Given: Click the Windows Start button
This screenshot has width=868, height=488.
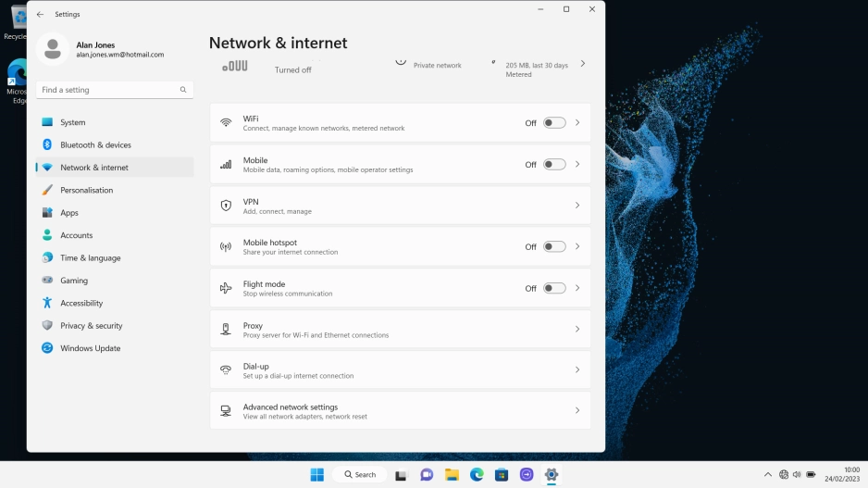Looking at the screenshot, I should click(x=316, y=474).
